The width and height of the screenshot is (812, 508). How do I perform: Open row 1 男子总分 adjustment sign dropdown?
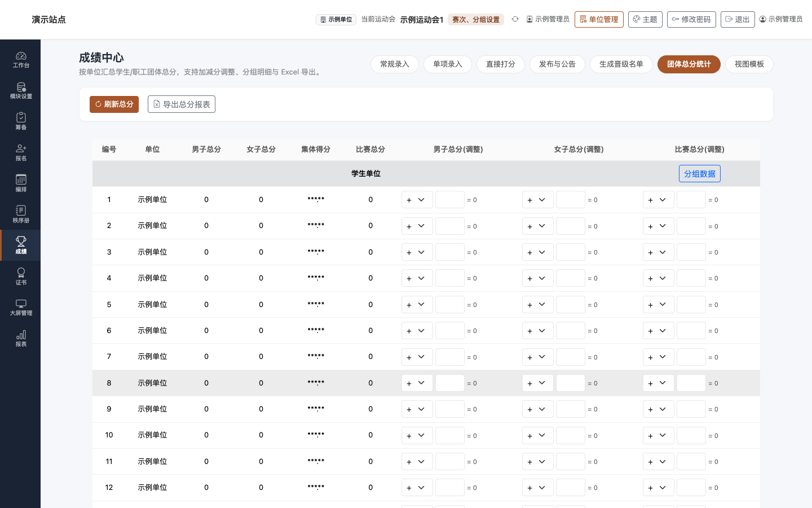(x=417, y=200)
